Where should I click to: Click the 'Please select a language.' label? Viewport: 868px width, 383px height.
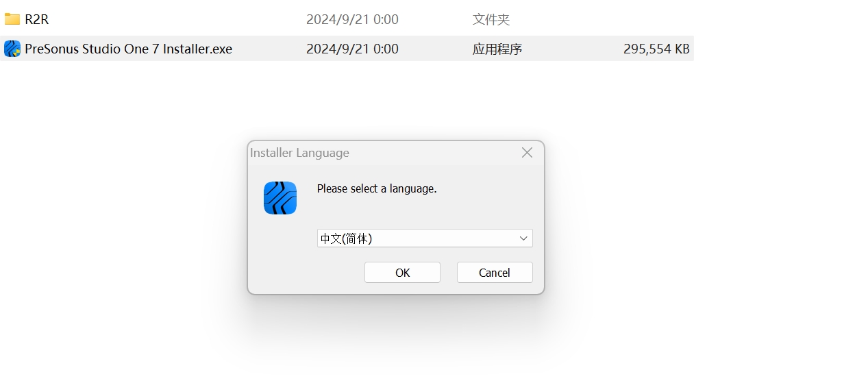(377, 188)
